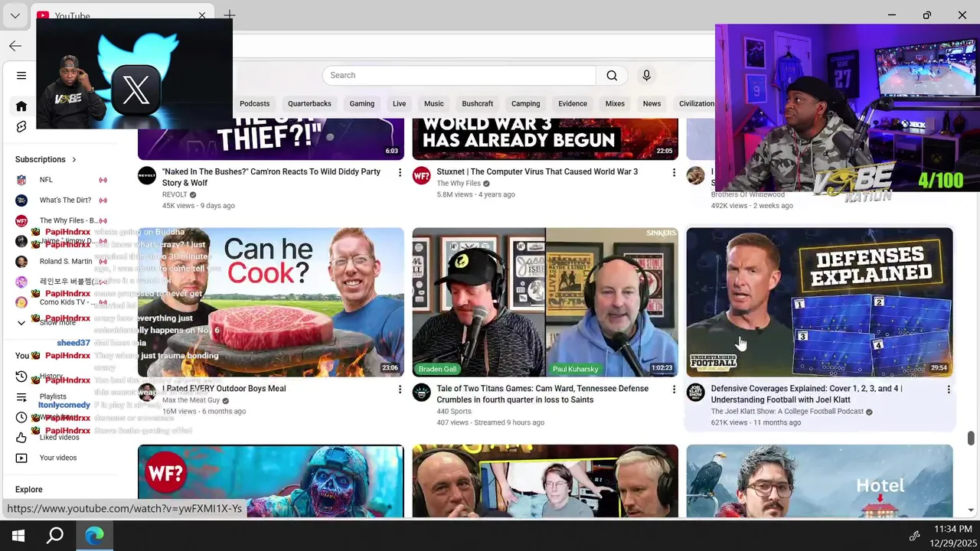The height and width of the screenshot is (551, 980).
Task: Click the page vertical scrollbar thumb
Action: [x=971, y=438]
